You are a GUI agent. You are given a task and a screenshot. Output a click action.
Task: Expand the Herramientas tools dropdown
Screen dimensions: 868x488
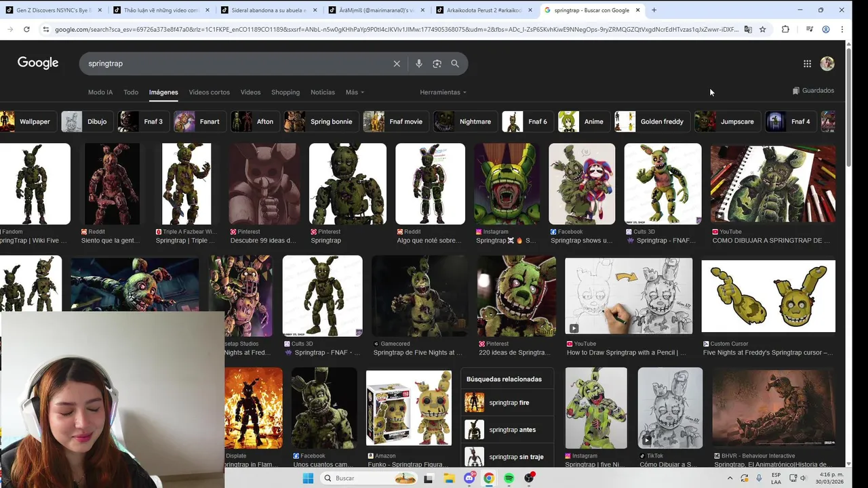pos(443,92)
